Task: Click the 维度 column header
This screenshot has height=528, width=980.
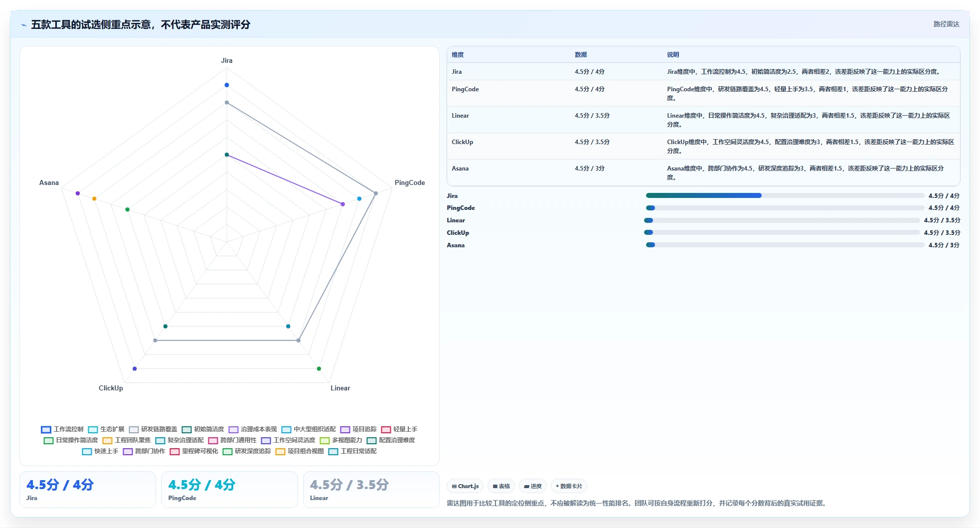Action: [458, 55]
